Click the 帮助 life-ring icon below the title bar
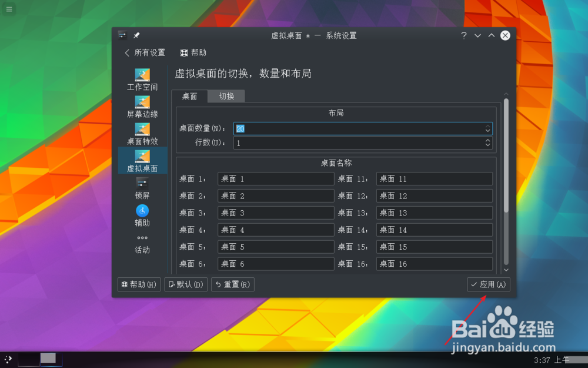 coord(185,52)
